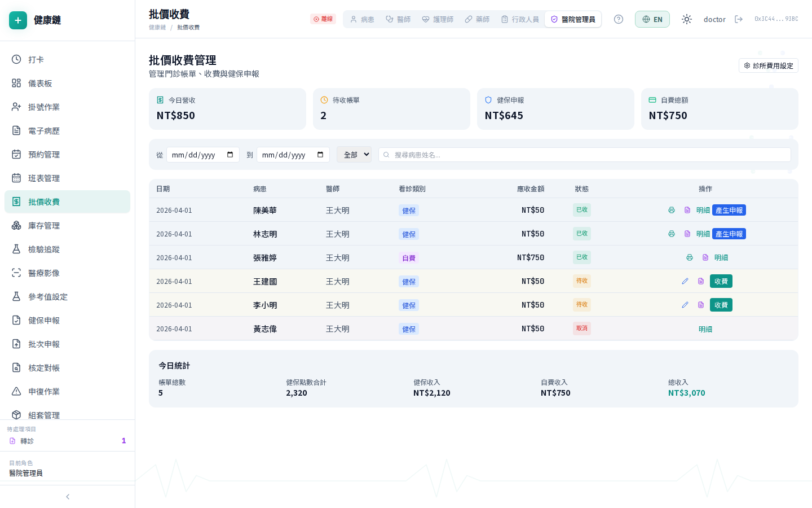The width and height of the screenshot is (812, 508).
Task: Open 診所費用設定 settings
Action: click(x=768, y=65)
